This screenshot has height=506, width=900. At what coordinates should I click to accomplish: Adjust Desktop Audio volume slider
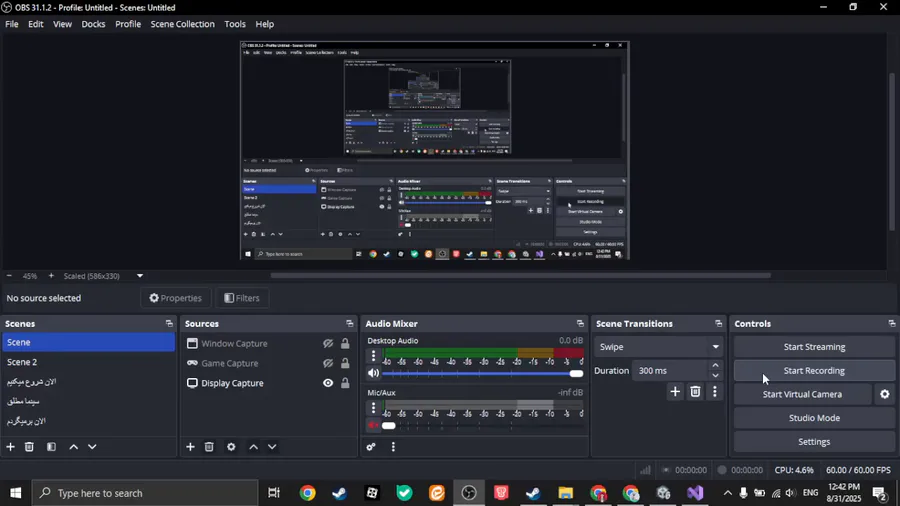point(483,373)
